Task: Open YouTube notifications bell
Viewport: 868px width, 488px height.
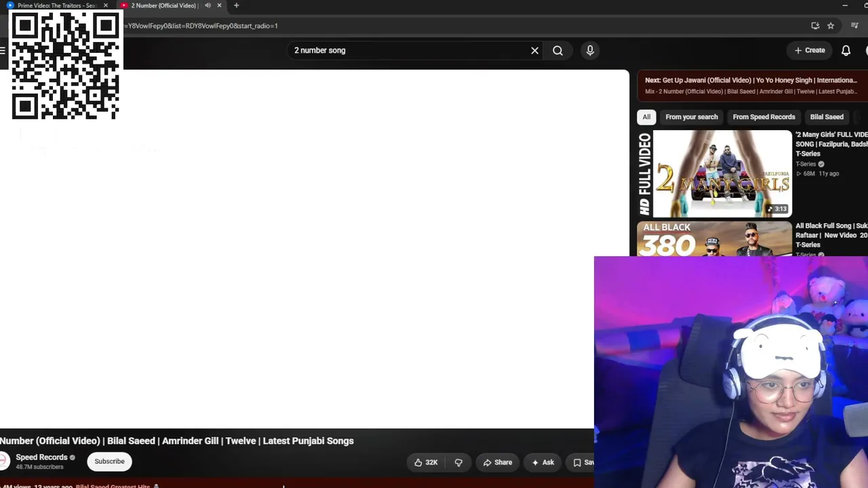Action: point(846,50)
